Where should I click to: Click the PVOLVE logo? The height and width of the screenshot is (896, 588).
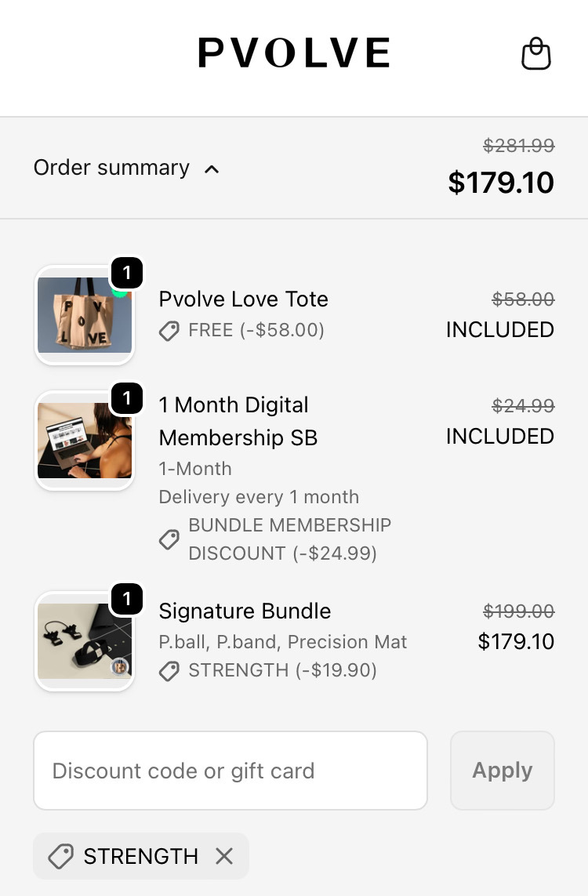[x=294, y=53]
